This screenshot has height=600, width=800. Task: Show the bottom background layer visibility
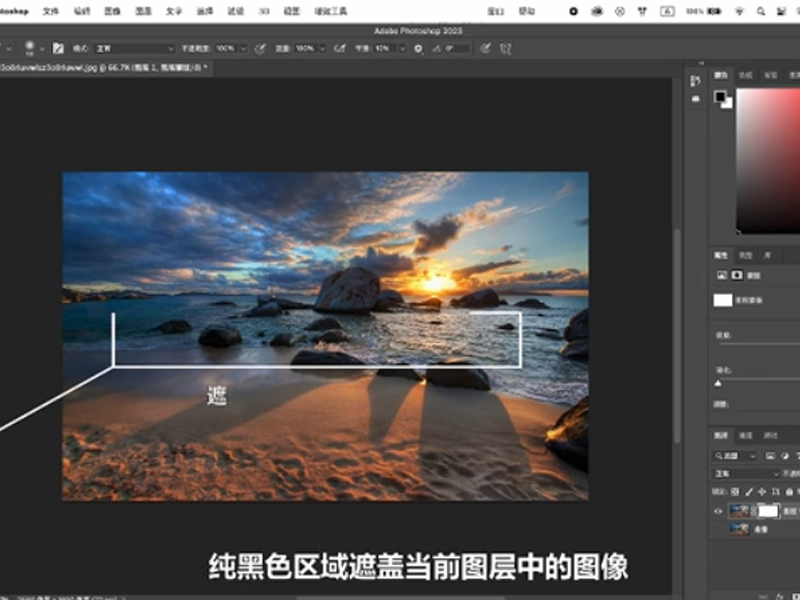pyautogui.click(x=718, y=529)
